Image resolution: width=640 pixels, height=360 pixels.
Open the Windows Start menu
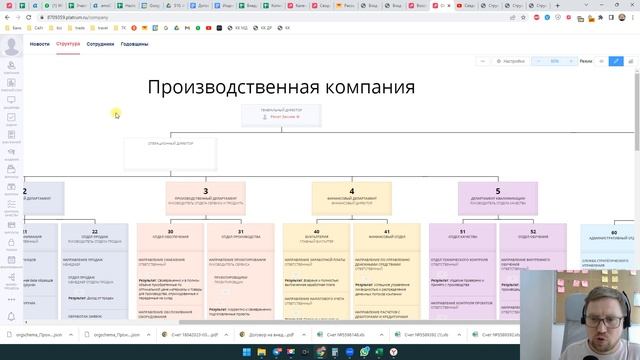tap(247, 352)
